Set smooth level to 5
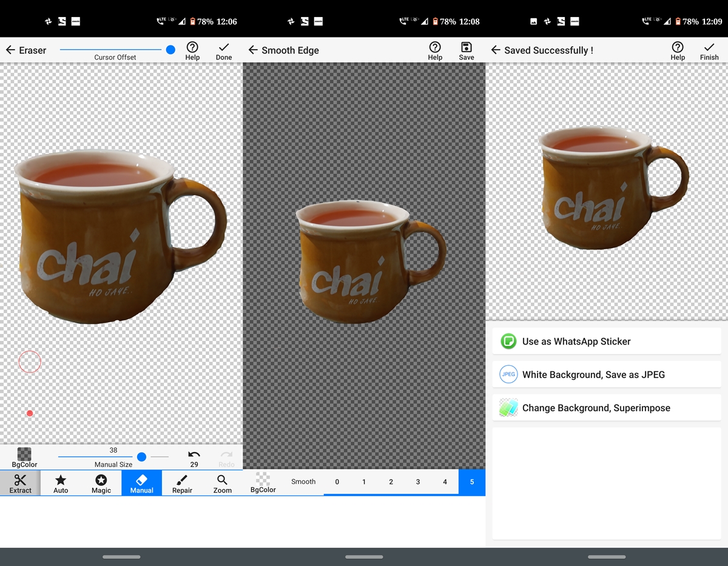Screen dimensions: 728x566 click(472, 482)
